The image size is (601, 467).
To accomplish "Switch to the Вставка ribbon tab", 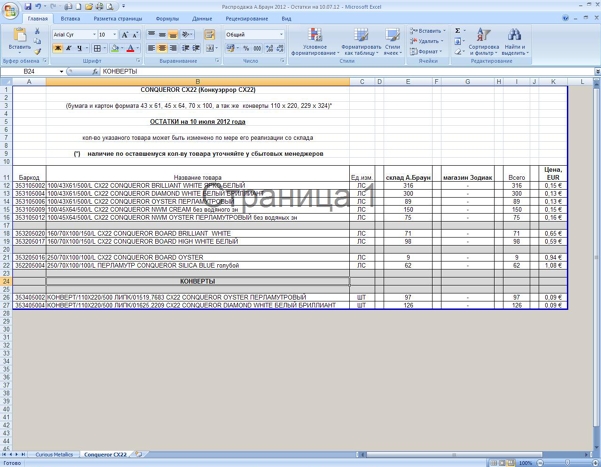I will [x=70, y=18].
